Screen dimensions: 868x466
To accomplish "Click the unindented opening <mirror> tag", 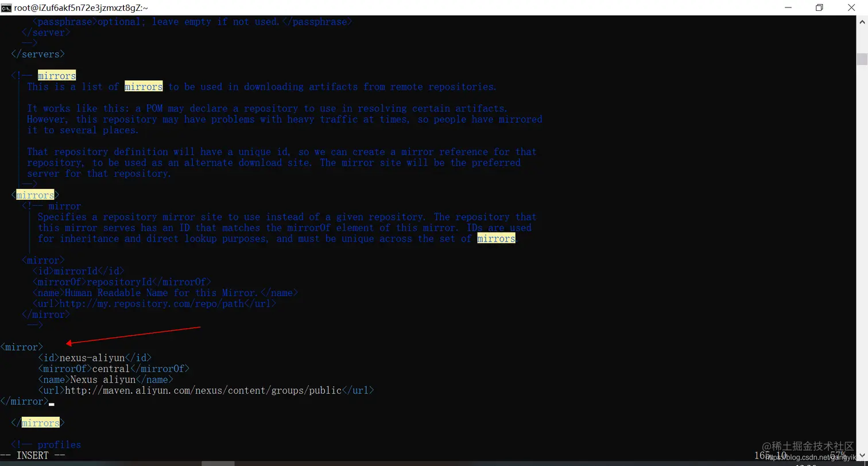I will [x=21, y=347].
